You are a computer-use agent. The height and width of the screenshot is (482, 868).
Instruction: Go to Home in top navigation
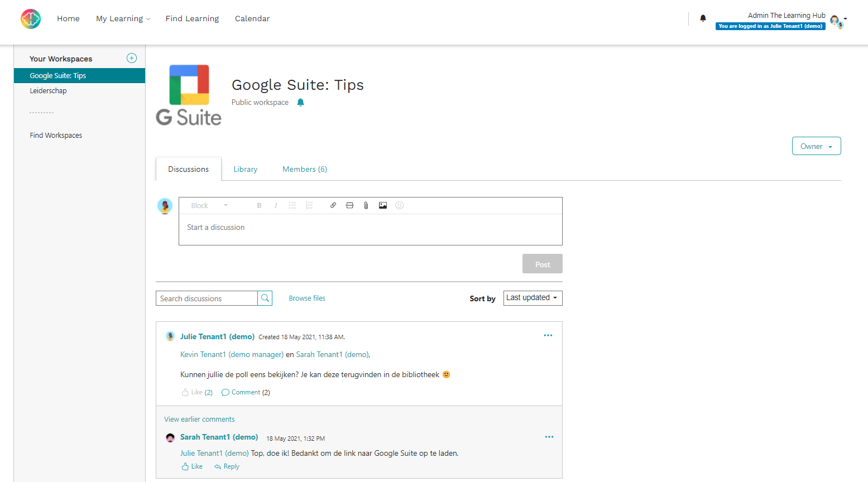68,18
